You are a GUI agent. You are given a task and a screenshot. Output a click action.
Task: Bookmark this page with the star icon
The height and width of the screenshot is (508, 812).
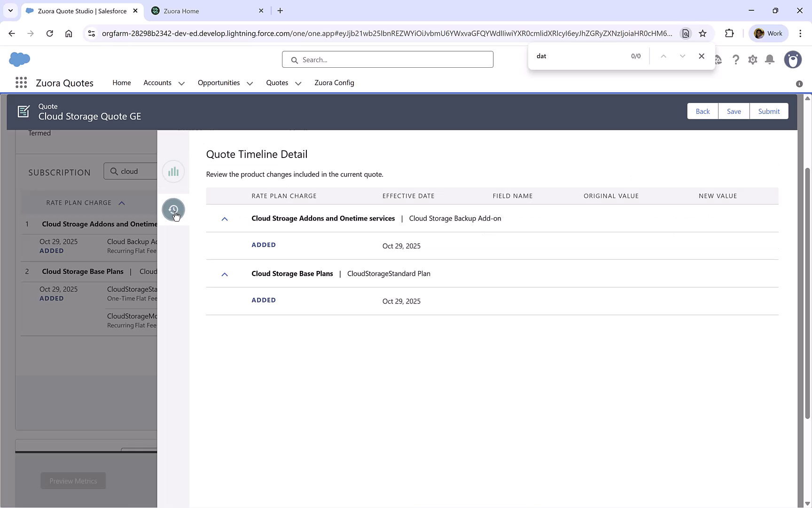pyautogui.click(x=703, y=33)
